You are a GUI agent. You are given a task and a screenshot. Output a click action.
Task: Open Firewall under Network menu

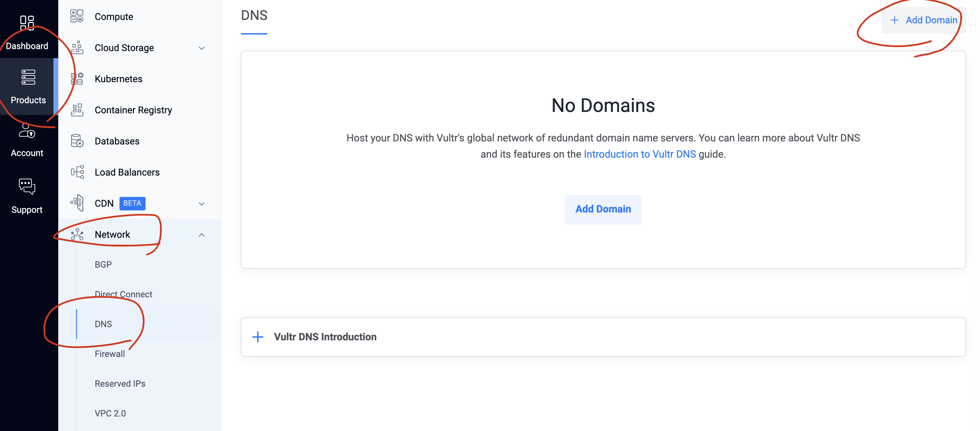click(x=110, y=354)
